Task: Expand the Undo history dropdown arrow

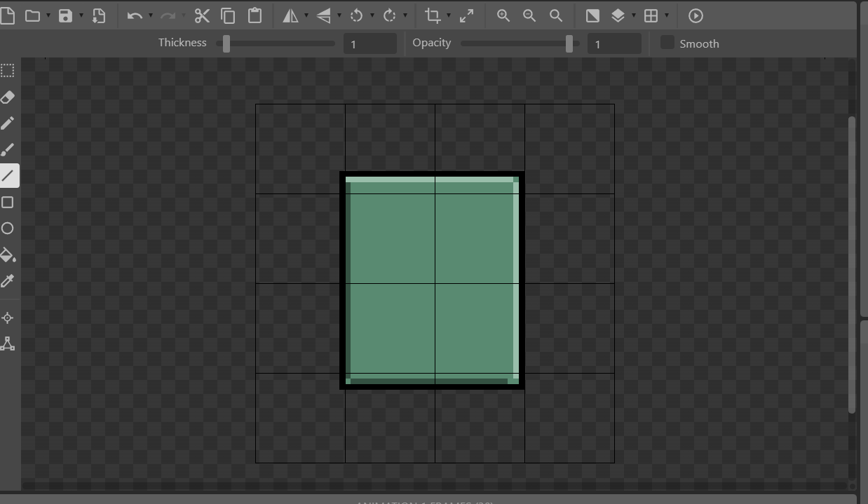Action: [151, 15]
